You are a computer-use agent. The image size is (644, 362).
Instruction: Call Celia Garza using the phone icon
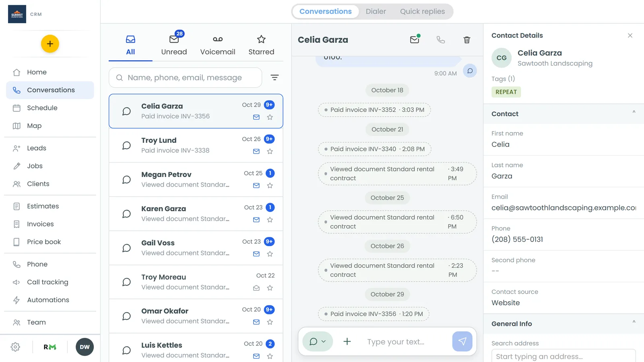(x=441, y=39)
